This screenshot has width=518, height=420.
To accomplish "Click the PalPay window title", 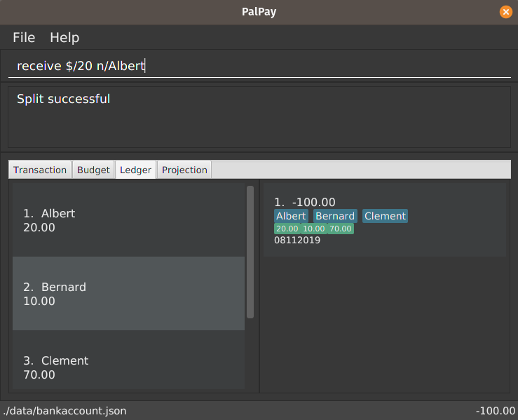I will pos(259,12).
